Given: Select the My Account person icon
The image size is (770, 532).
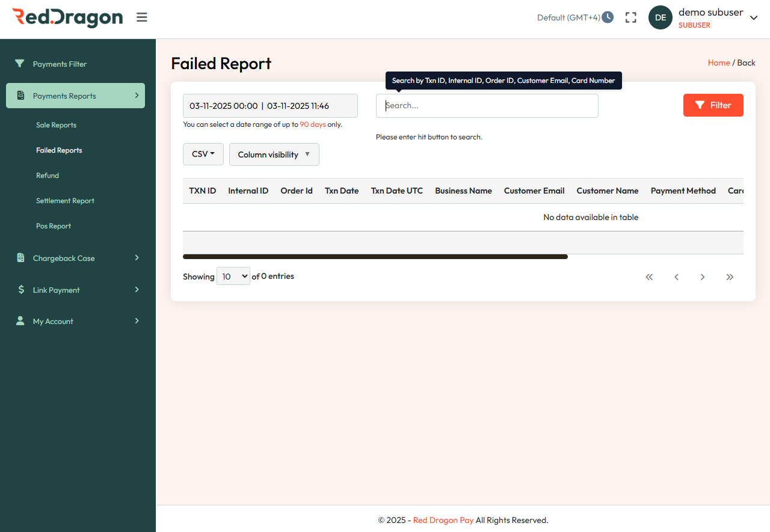Looking at the screenshot, I should point(20,321).
